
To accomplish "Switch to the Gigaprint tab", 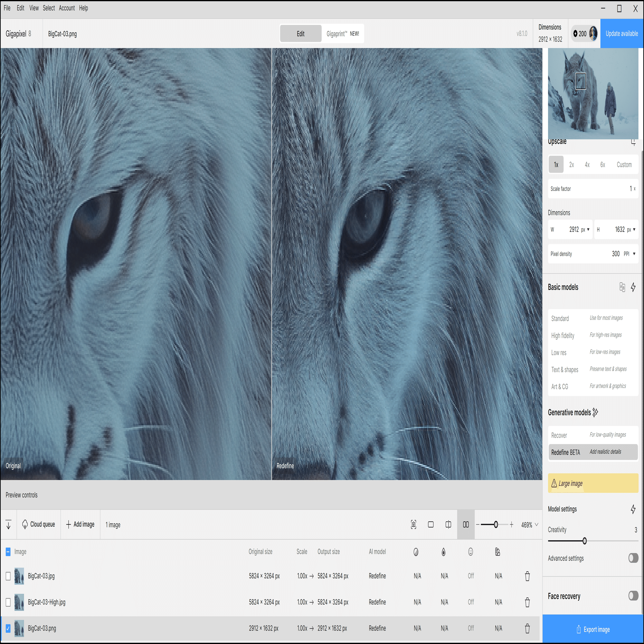I will click(x=342, y=34).
